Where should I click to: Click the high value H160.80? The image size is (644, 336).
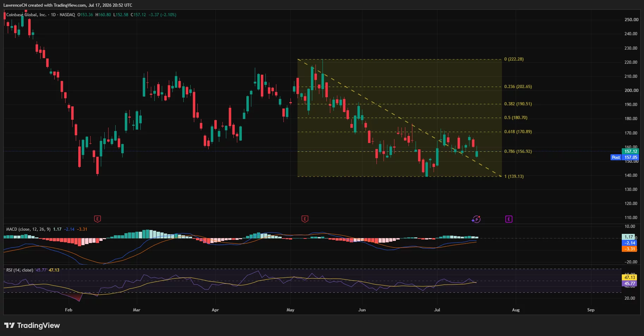(x=103, y=15)
